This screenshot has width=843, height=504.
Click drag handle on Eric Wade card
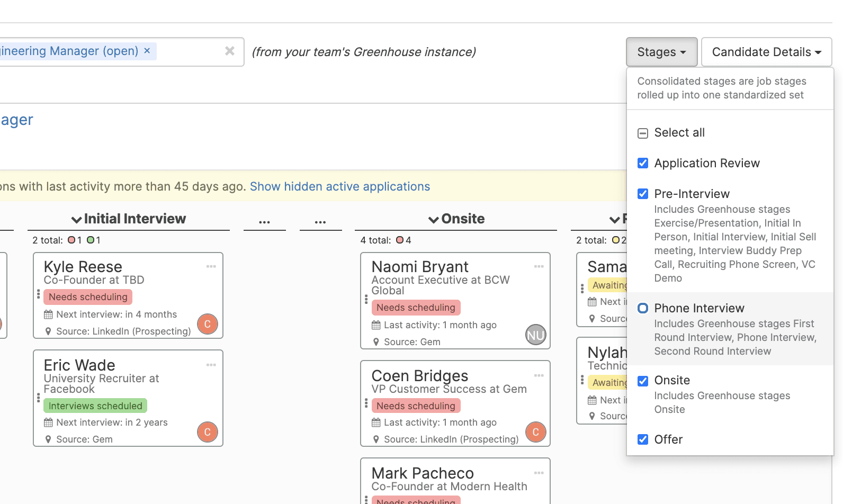38,398
